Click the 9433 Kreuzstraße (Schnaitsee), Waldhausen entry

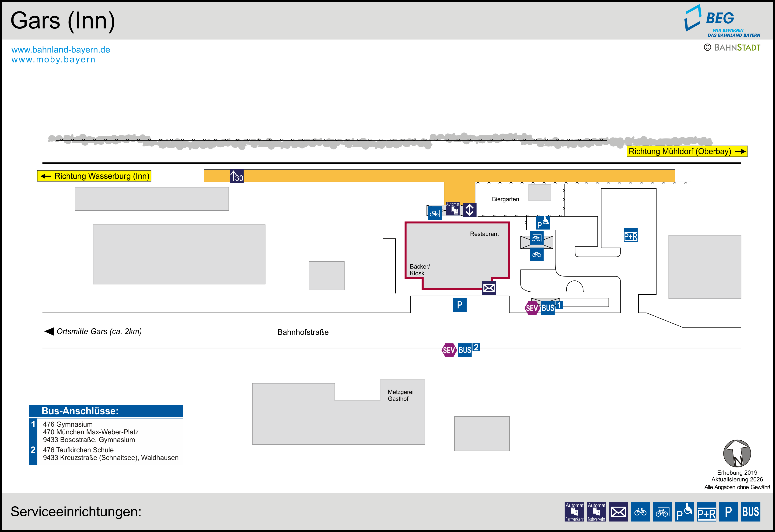111,458
